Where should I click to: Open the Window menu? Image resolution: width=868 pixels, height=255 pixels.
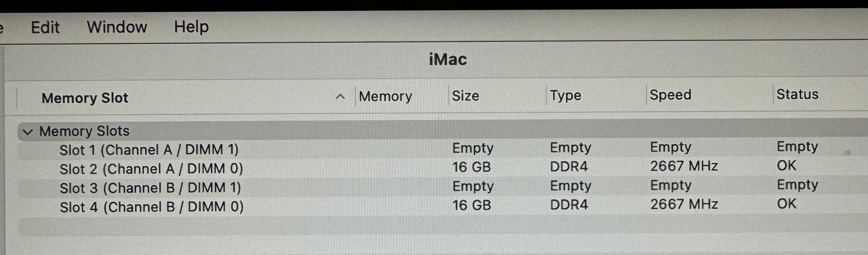tap(117, 27)
